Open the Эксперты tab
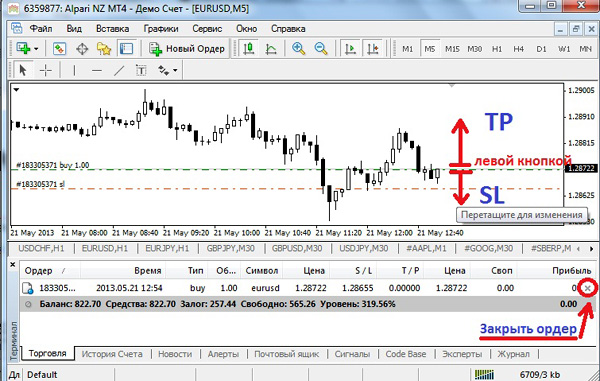Screen dimensions: 600x381 tap(462, 354)
